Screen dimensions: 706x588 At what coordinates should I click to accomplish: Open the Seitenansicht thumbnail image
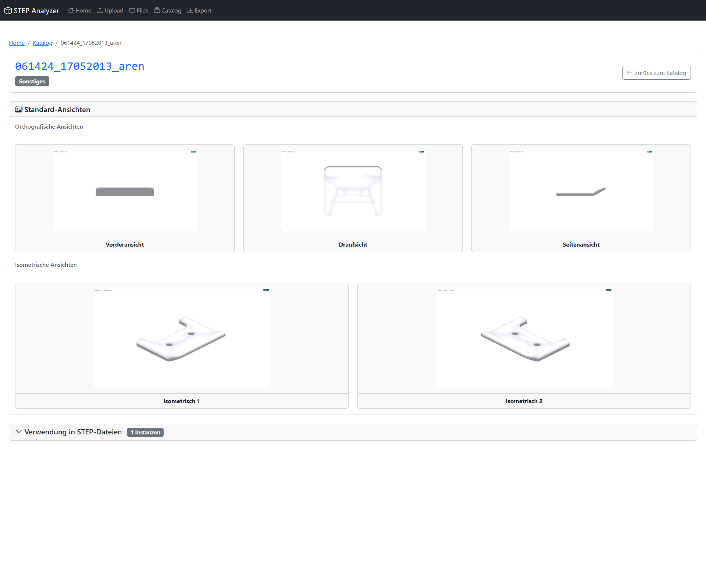581,190
